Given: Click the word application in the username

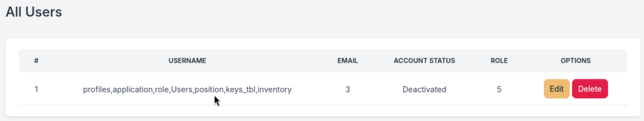Looking at the screenshot, I should 133,90.
